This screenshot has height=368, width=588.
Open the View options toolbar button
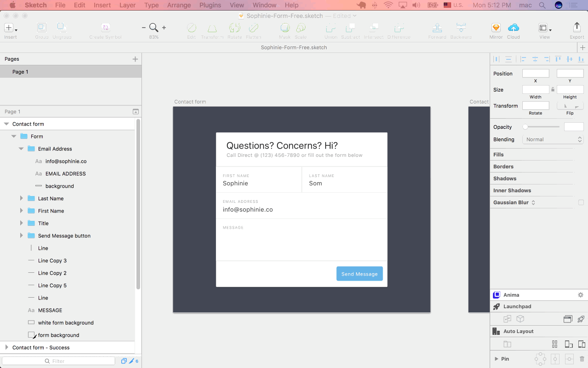tap(545, 28)
